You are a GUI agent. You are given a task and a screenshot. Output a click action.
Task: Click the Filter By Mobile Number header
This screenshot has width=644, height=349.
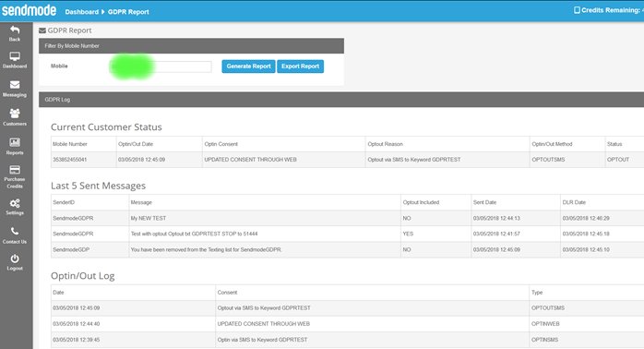tap(191, 46)
